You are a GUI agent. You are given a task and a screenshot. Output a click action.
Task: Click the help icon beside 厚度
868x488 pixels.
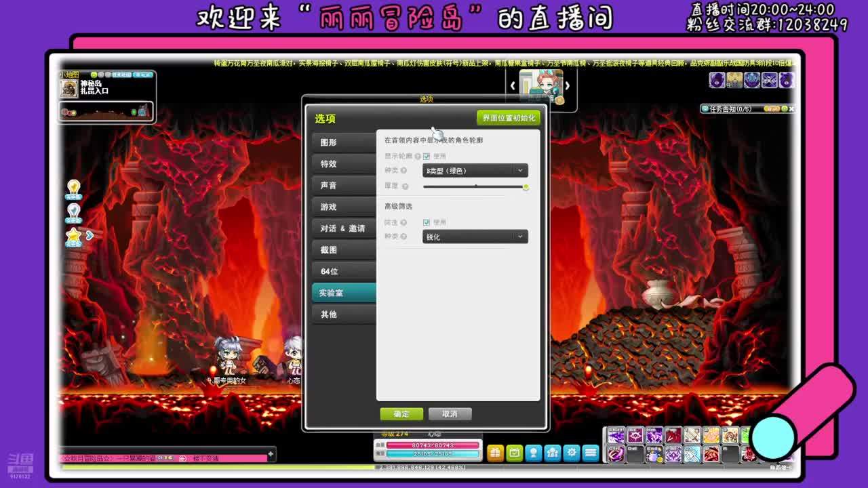click(x=405, y=186)
